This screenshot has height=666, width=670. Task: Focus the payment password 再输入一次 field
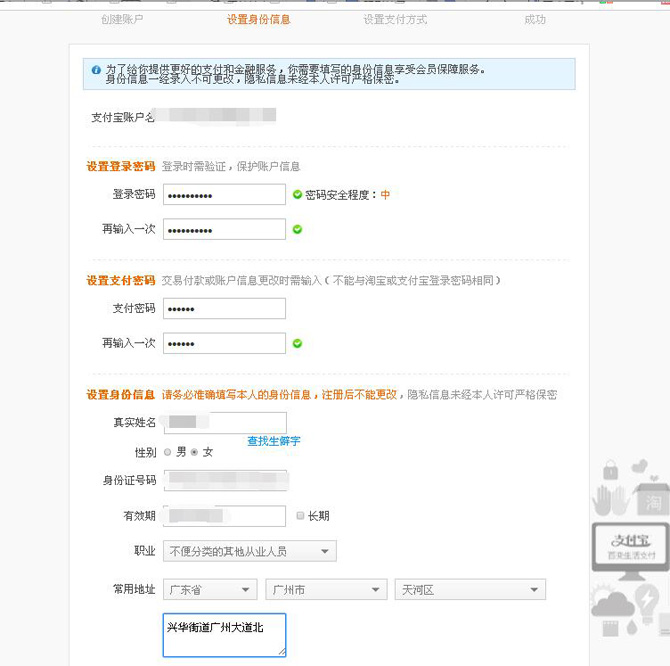point(224,343)
